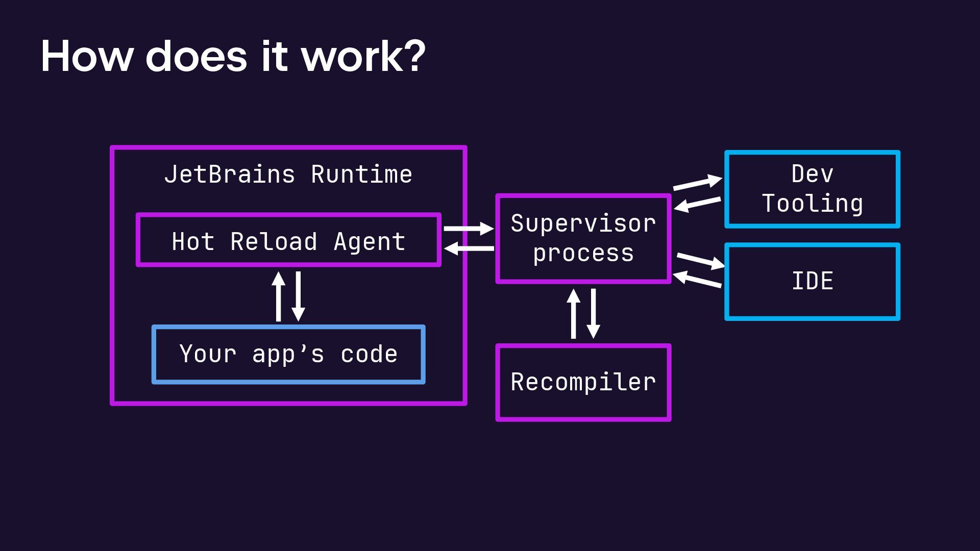Click up arrow above Recompiler box

pos(573,314)
